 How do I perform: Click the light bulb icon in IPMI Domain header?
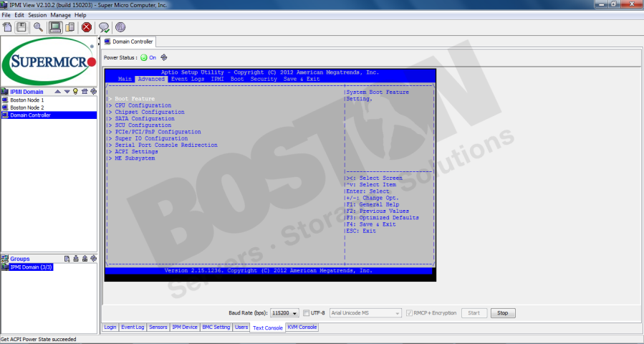tap(75, 92)
